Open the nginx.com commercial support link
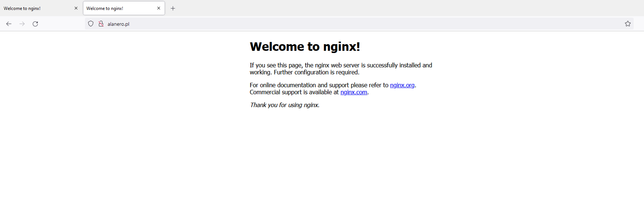This screenshot has width=644, height=208. (353, 92)
